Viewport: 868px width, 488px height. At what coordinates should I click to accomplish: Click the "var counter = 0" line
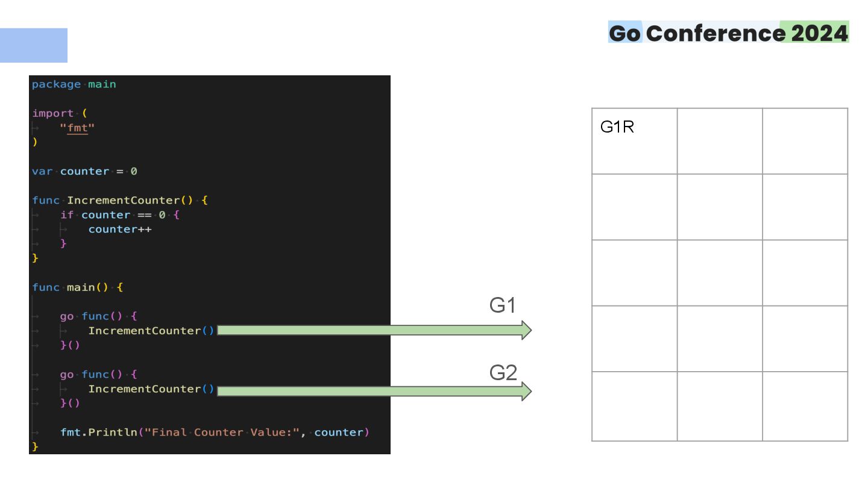(x=84, y=171)
